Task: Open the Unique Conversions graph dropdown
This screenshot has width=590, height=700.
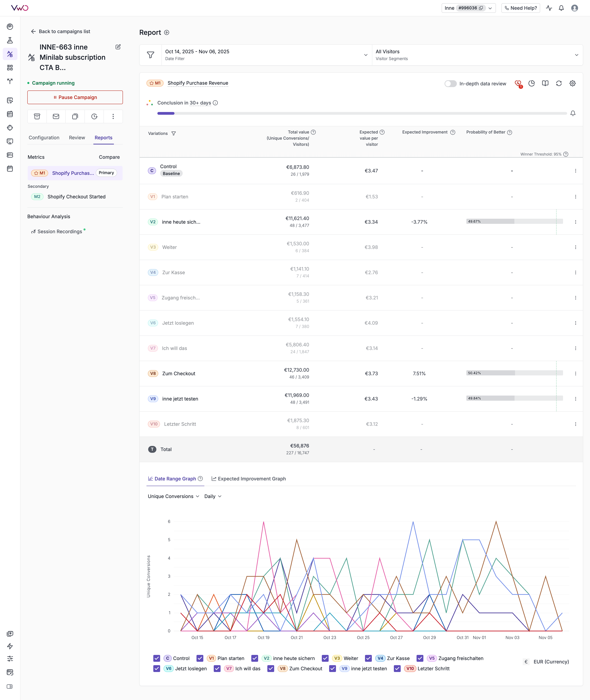Action: (173, 496)
